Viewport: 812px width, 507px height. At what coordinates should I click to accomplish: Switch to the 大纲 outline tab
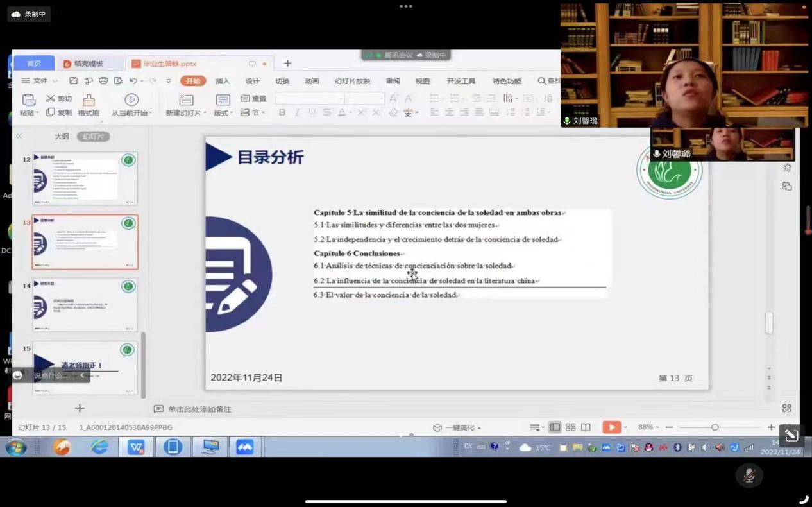[x=62, y=137]
